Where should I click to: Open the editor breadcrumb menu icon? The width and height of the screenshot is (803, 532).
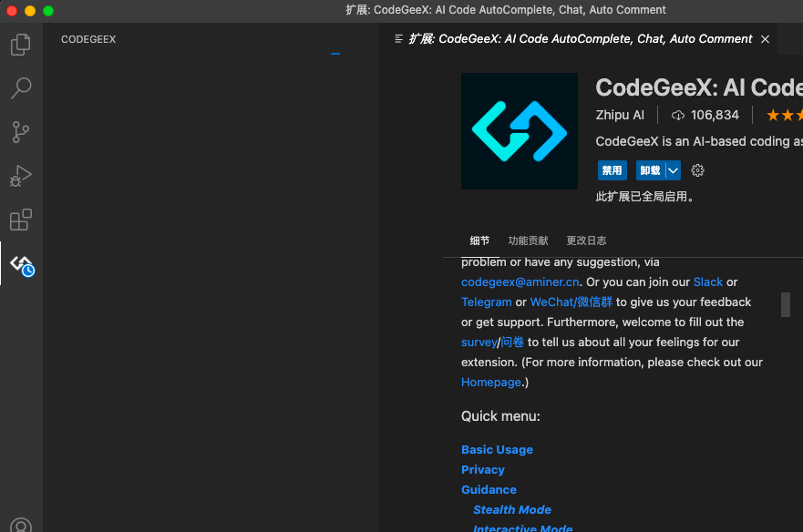(x=398, y=39)
